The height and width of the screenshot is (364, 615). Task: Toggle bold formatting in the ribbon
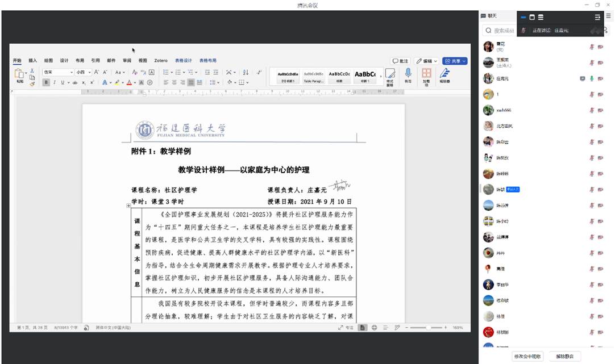(x=47, y=82)
